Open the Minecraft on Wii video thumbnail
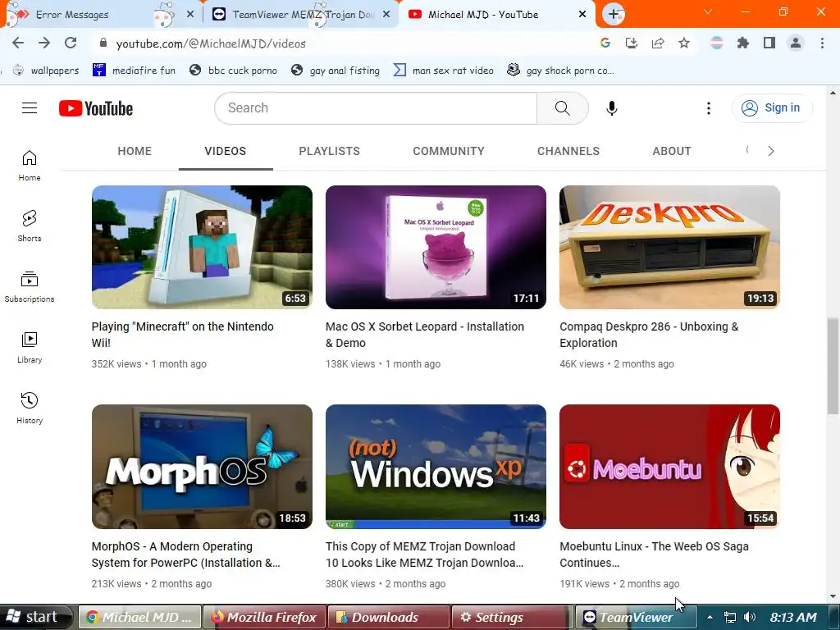This screenshot has width=840, height=630. pyautogui.click(x=202, y=247)
